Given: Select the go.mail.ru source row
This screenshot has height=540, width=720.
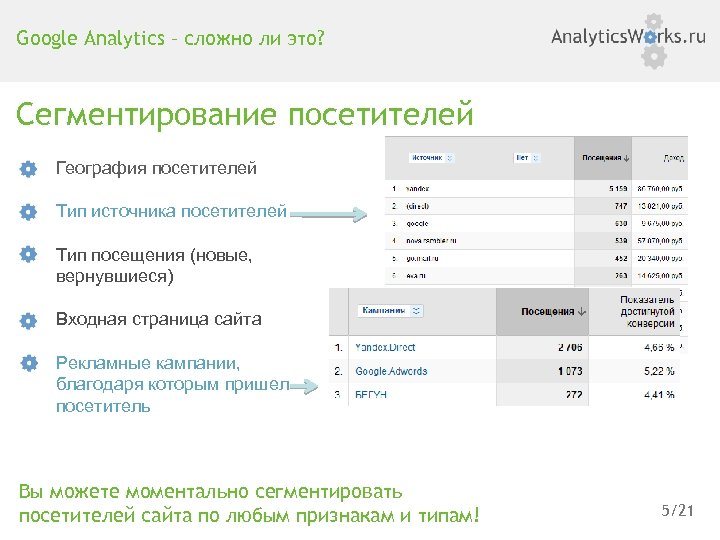Looking at the screenshot, I should pyautogui.click(x=536, y=259).
